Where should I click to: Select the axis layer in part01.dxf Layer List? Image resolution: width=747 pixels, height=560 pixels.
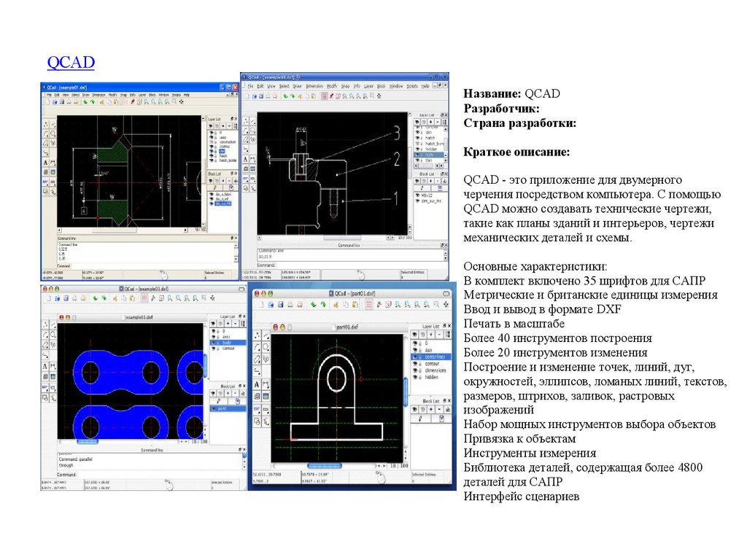coord(430,350)
